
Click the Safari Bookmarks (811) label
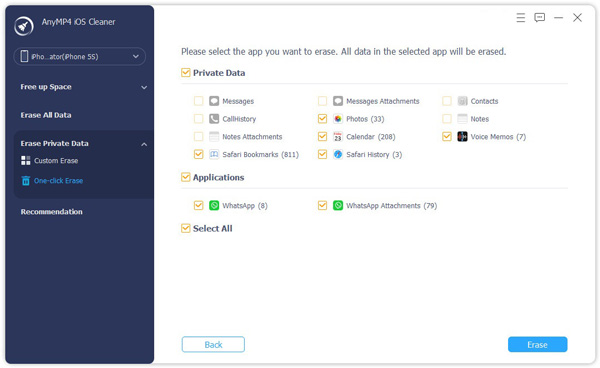[260, 155]
